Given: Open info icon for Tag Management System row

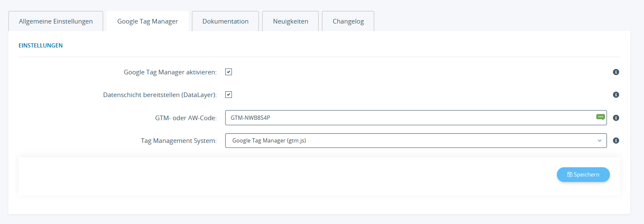Looking at the screenshot, I should (x=616, y=141).
